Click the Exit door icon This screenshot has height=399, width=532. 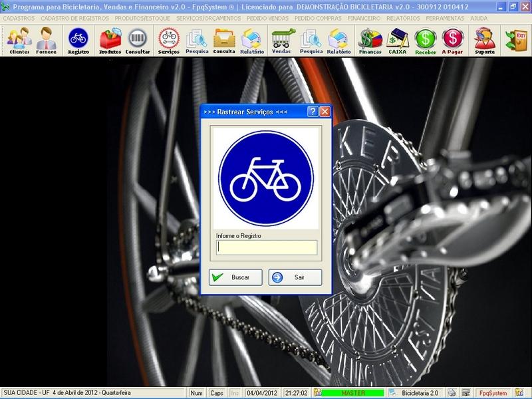click(x=516, y=41)
